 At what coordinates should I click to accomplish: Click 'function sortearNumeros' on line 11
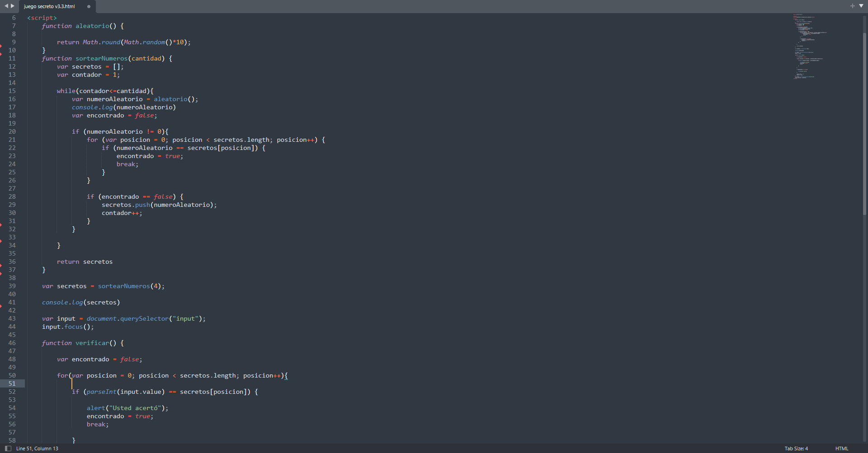[x=85, y=58]
